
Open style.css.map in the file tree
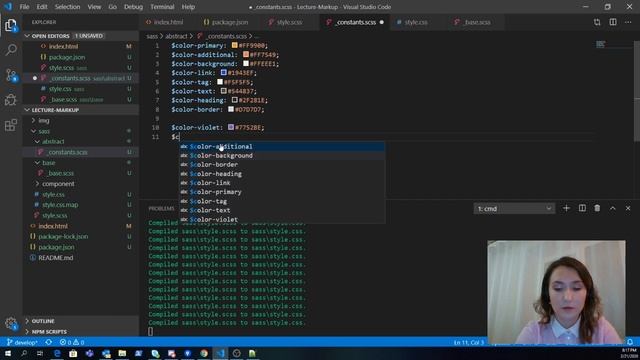pos(60,205)
